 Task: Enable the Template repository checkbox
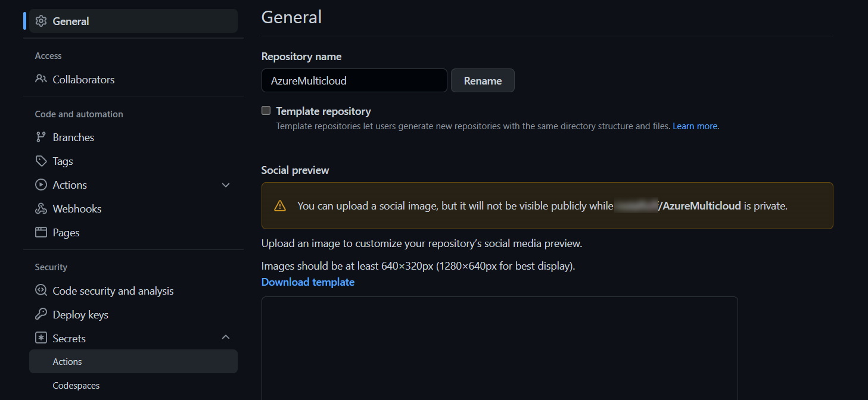pyautogui.click(x=266, y=111)
